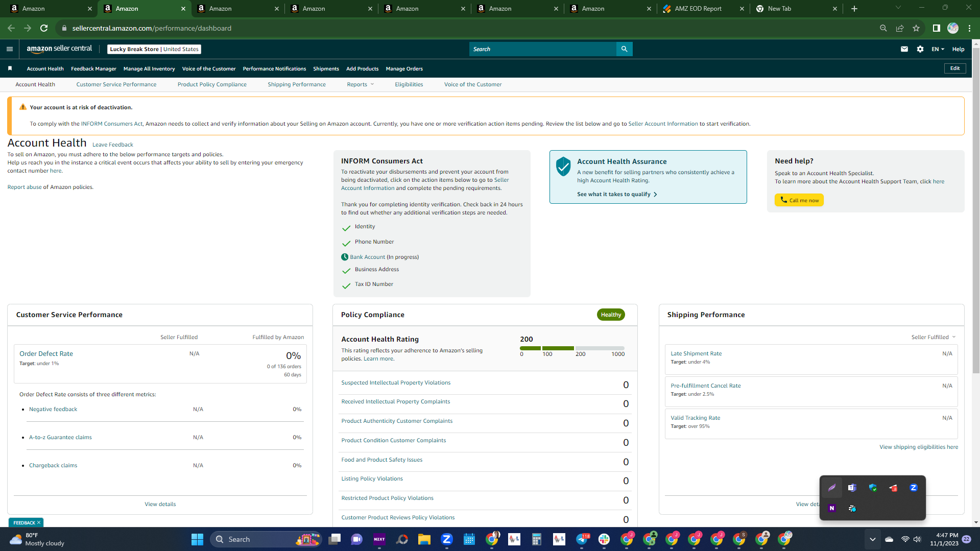Open Slack from the tray overflow popup
Screen dimensions: 980x551
click(852, 508)
